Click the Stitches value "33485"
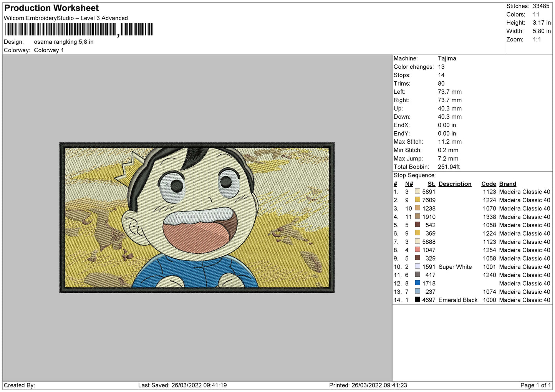 pos(541,6)
